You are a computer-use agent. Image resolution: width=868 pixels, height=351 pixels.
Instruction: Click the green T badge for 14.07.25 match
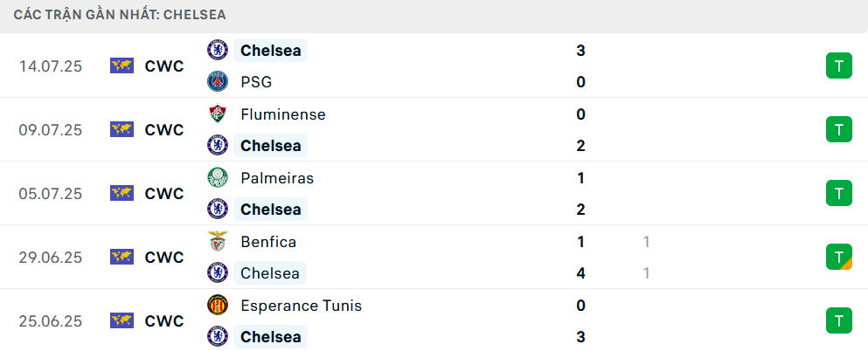[x=839, y=65]
